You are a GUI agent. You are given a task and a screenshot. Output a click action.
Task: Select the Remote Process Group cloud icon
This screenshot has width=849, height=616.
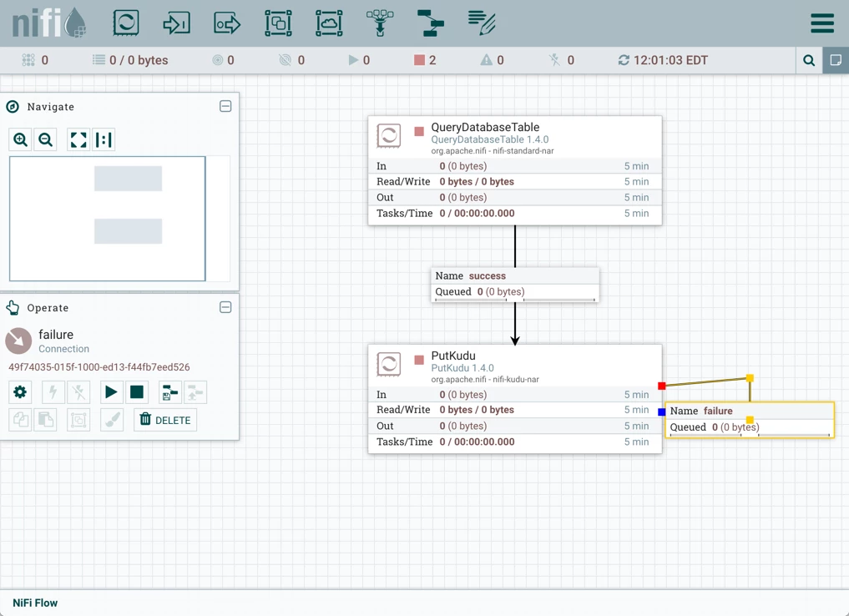329,23
